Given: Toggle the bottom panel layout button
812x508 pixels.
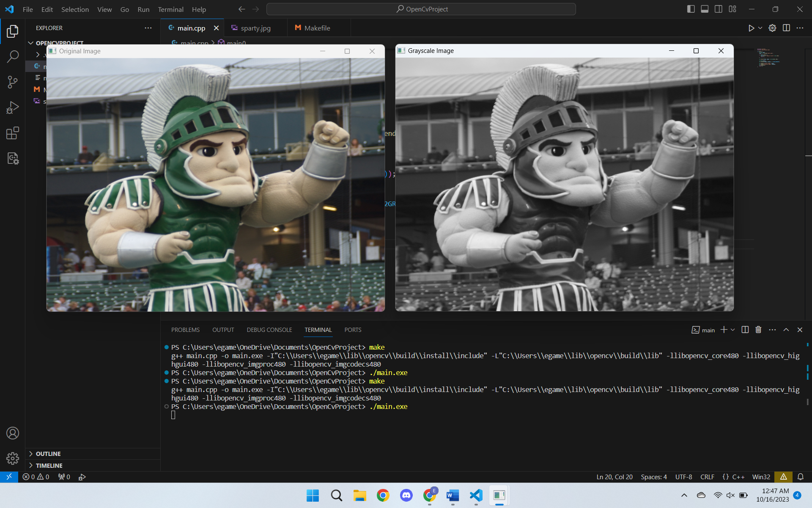Looking at the screenshot, I should click(705, 9).
